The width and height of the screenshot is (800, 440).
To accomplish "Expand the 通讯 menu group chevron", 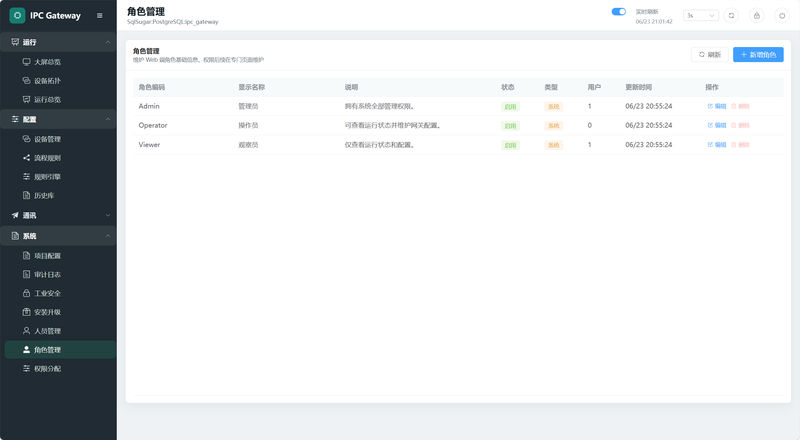I will (108, 215).
